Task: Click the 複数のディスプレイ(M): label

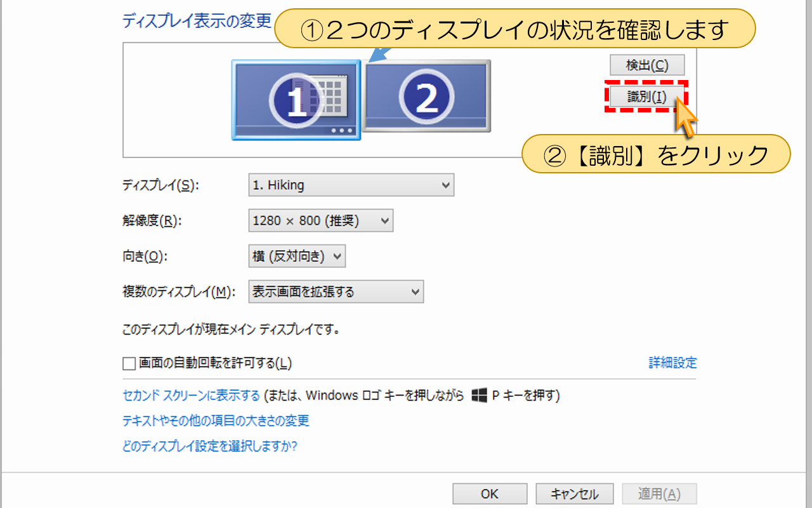Action: [x=179, y=292]
